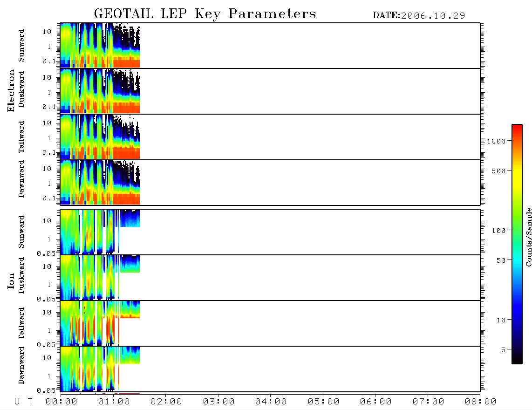
Task: Open the Ion Duskward spectrogram panel
Action: (x=270, y=278)
